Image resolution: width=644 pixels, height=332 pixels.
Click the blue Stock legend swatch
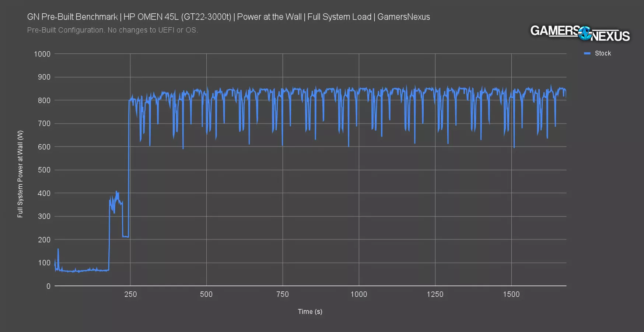coord(587,53)
